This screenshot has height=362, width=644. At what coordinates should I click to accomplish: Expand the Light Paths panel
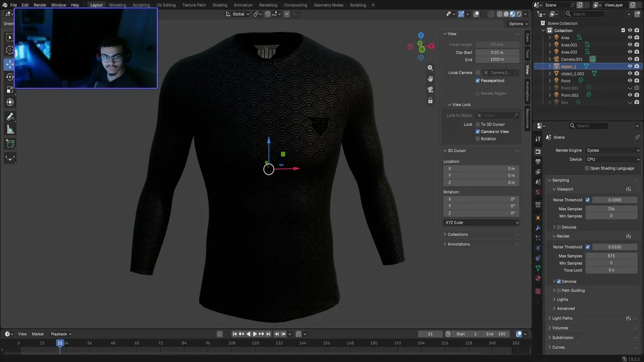pyautogui.click(x=562, y=318)
